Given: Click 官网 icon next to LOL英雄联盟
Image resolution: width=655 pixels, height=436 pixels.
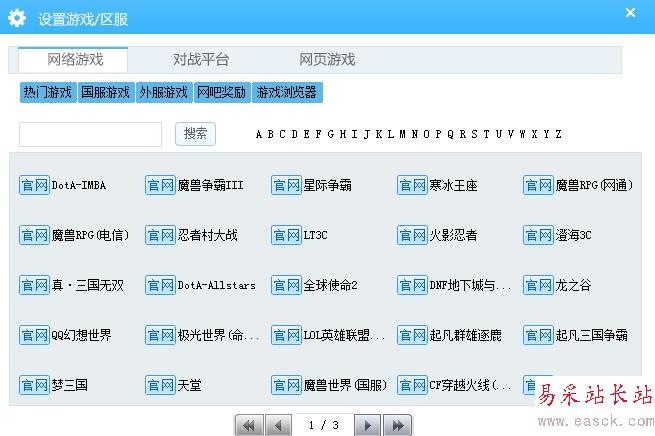Looking at the screenshot, I should click(287, 335).
